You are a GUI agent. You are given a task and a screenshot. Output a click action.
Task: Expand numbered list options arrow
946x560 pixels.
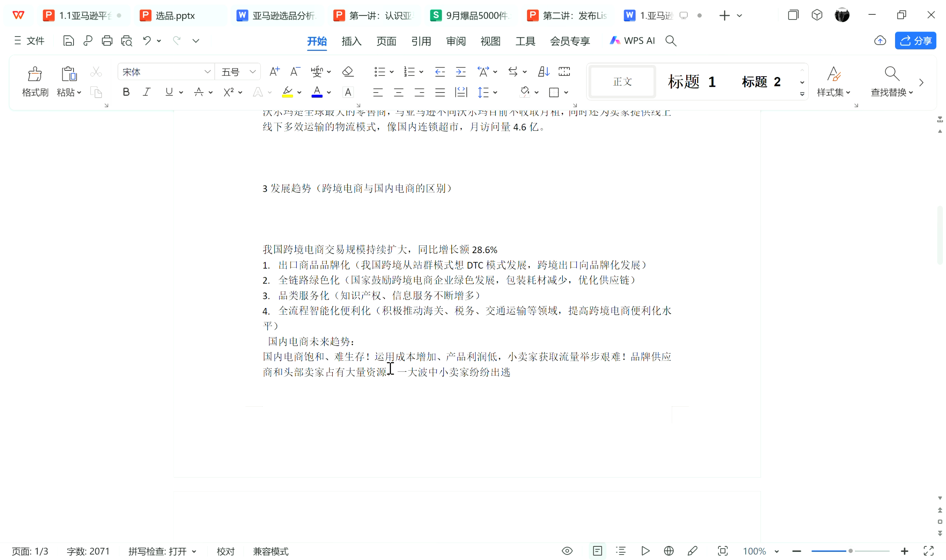(421, 72)
